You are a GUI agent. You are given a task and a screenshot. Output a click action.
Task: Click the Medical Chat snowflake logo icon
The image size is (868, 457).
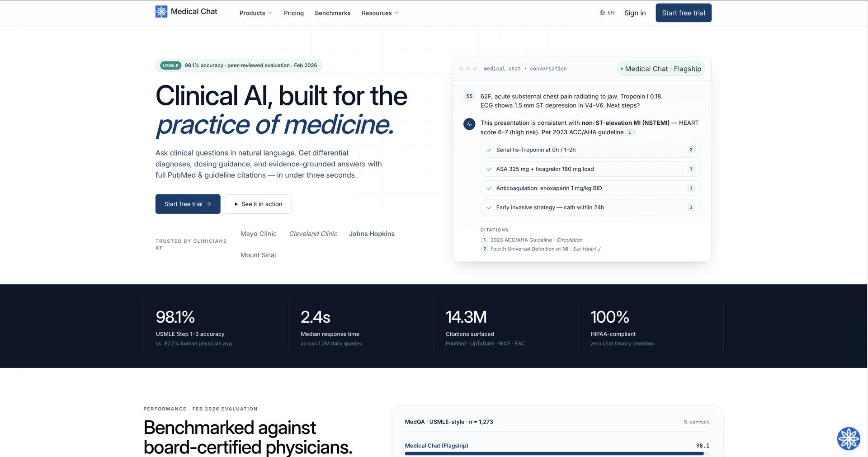(161, 12)
